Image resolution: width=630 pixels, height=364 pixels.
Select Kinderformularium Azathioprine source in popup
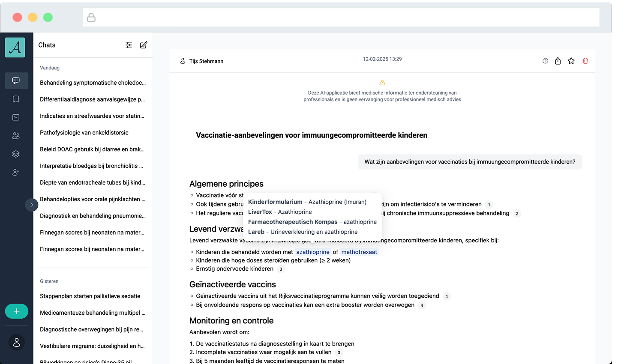point(307,202)
